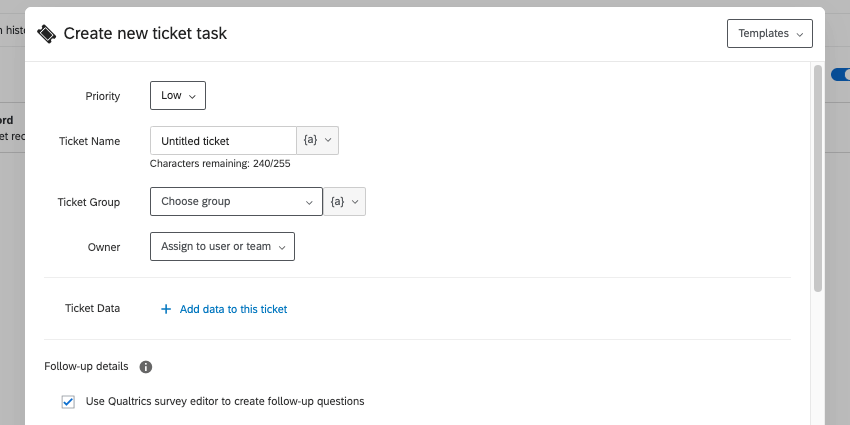Uncheck Use Qualtrics survey editor checkbox
The image size is (850, 425).
tap(68, 402)
